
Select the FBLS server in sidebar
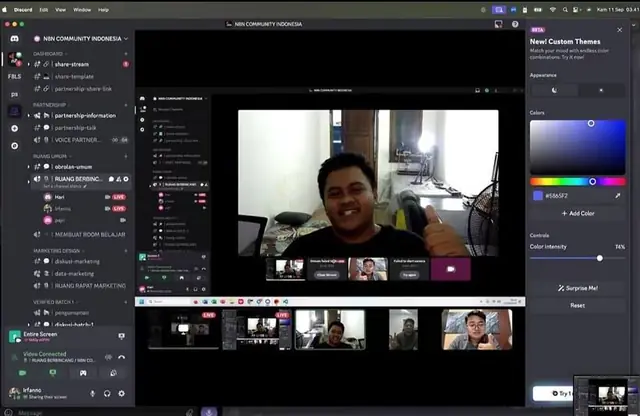pos(14,76)
